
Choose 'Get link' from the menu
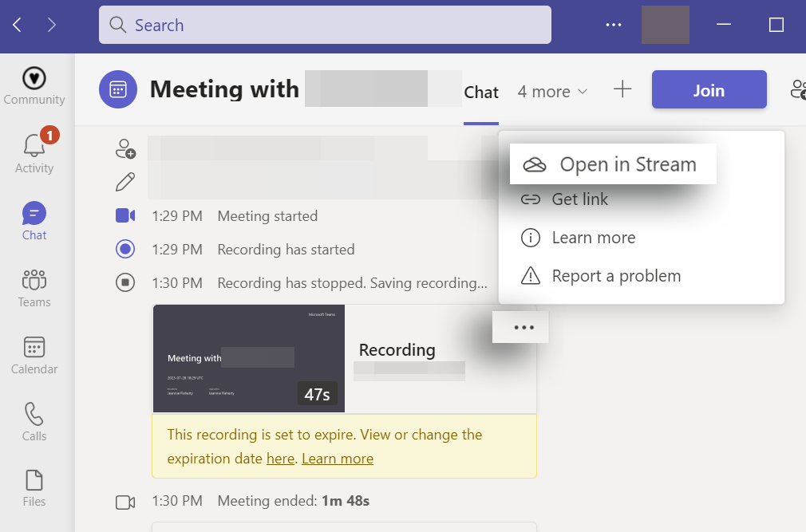pyautogui.click(x=579, y=199)
